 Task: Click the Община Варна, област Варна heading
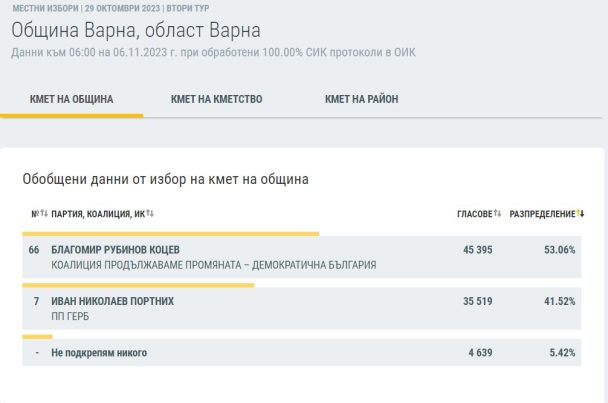coord(136,30)
